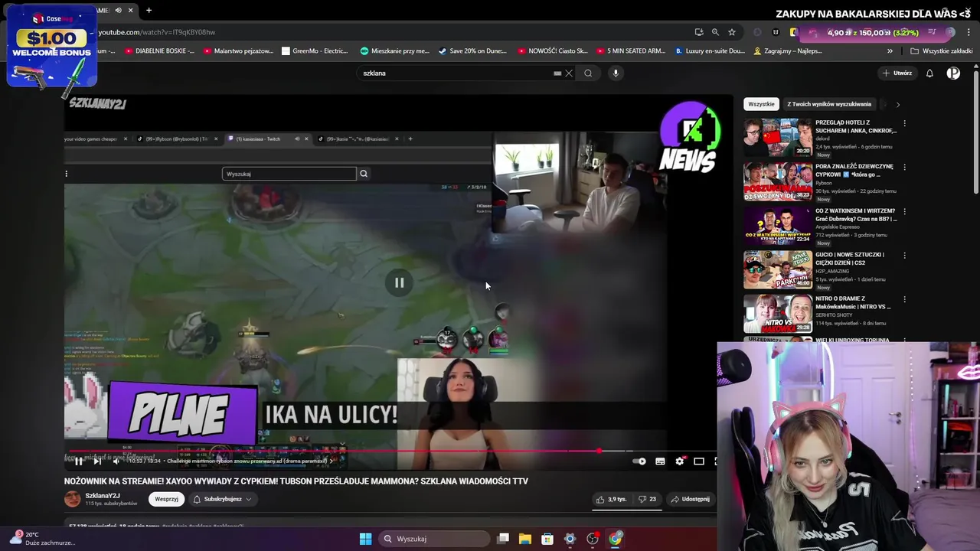Open options menu for PORA ZNALEŹĆ DZIEWCZYNĘ video
The height and width of the screenshot is (551, 980).
coord(904,167)
